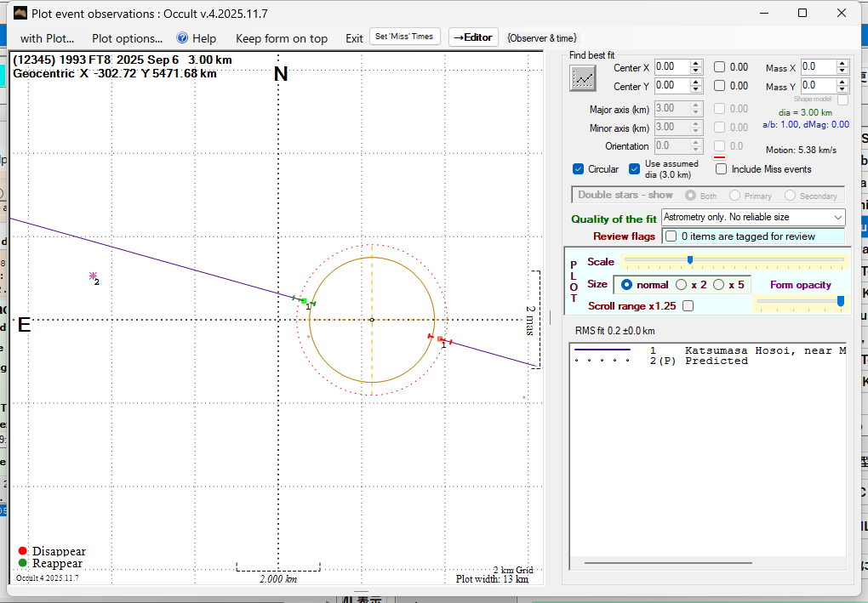This screenshot has width=868, height=603.
Task: Open the Quality of the fit dropdown
Action: 838,218
